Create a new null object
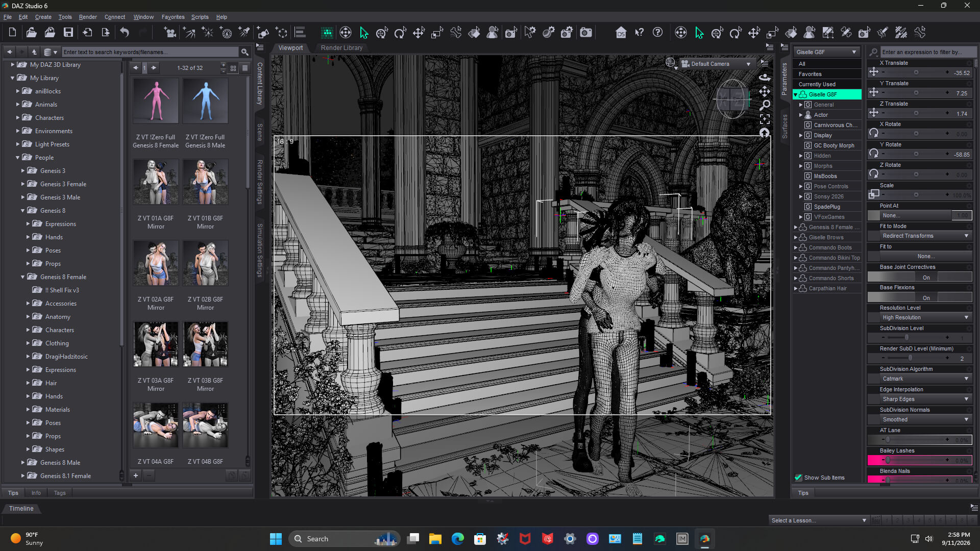 (282, 33)
